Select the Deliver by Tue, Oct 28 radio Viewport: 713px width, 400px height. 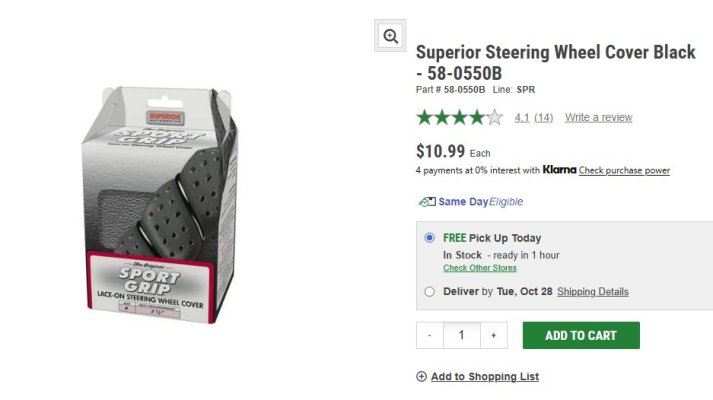429,292
